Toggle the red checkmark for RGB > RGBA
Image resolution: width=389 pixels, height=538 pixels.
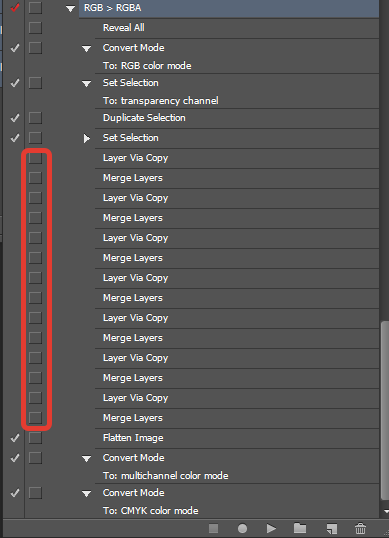click(x=15, y=7)
